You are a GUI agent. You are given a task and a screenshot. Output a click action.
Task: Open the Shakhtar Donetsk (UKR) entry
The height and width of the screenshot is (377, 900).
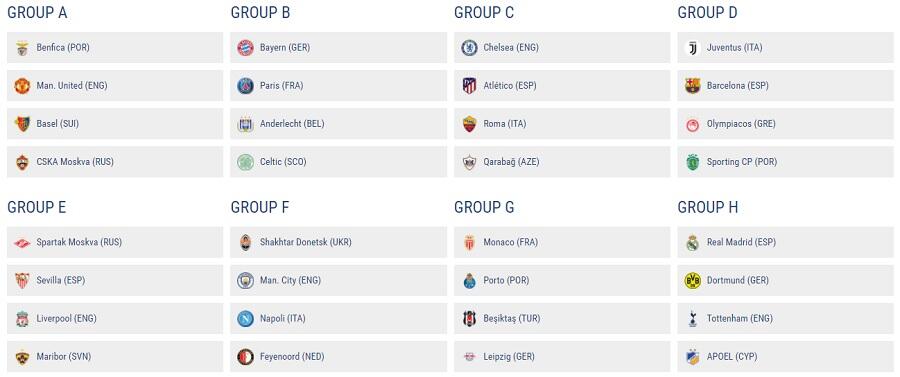339,242
